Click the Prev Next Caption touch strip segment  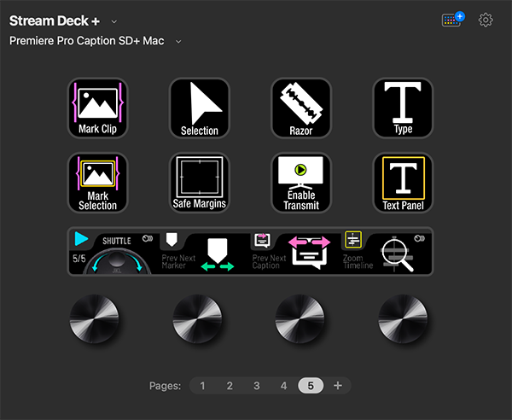point(295,252)
